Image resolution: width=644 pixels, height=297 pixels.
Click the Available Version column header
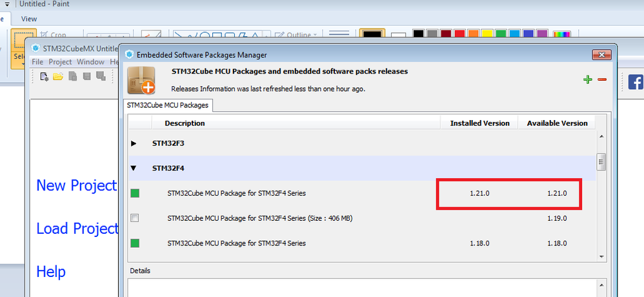click(x=557, y=123)
